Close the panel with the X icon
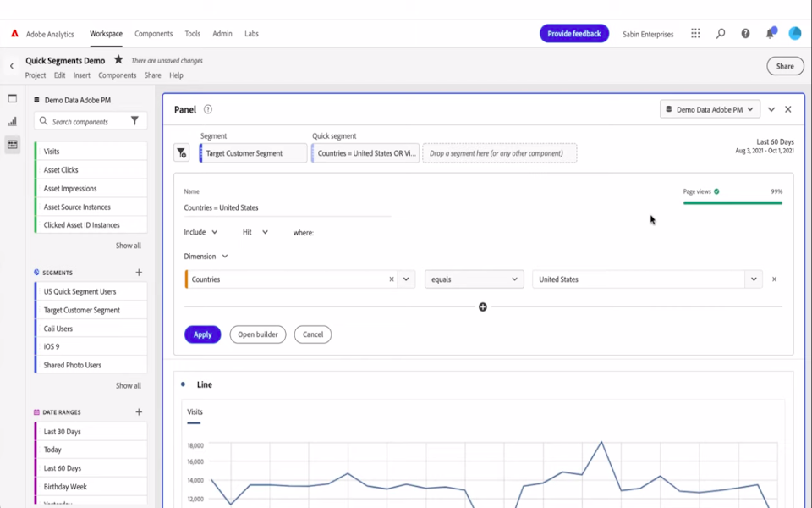Image resolution: width=812 pixels, height=508 pixels. click(x=788, y=109)
